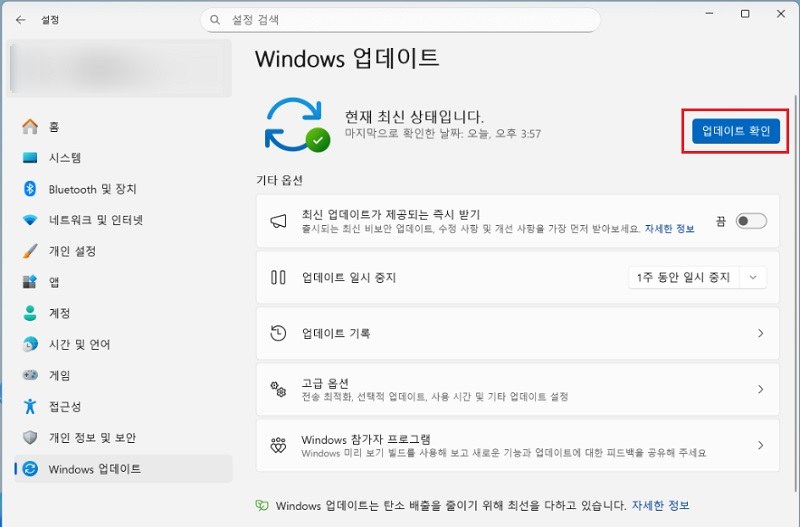This screenshot has height=527, width=800.
Task: Open the 홈 home icon
Action: pos(30,127)
